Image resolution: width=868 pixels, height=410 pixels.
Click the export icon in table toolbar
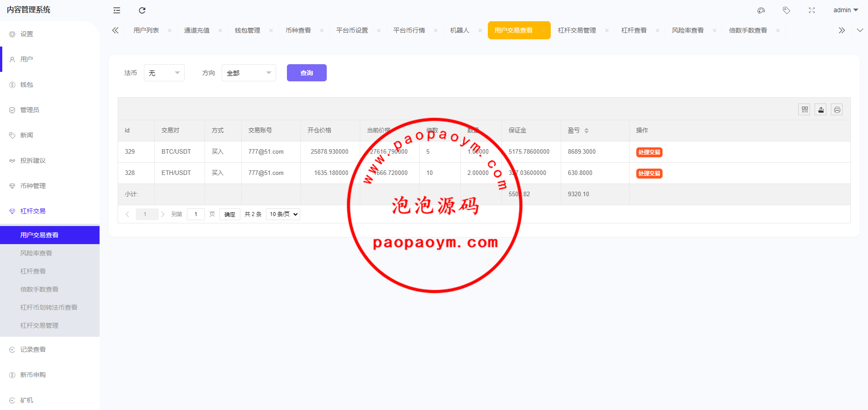click(x=820, y=109)
